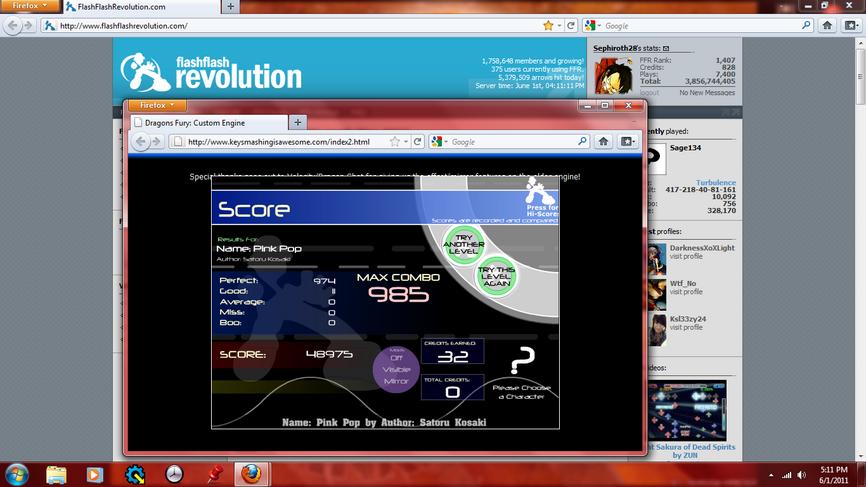Viewport: 866px width, 487px height.
Task: Open Hi-Scores via the Press for Hi-Scores icon
Action: (x=541, y=198)
